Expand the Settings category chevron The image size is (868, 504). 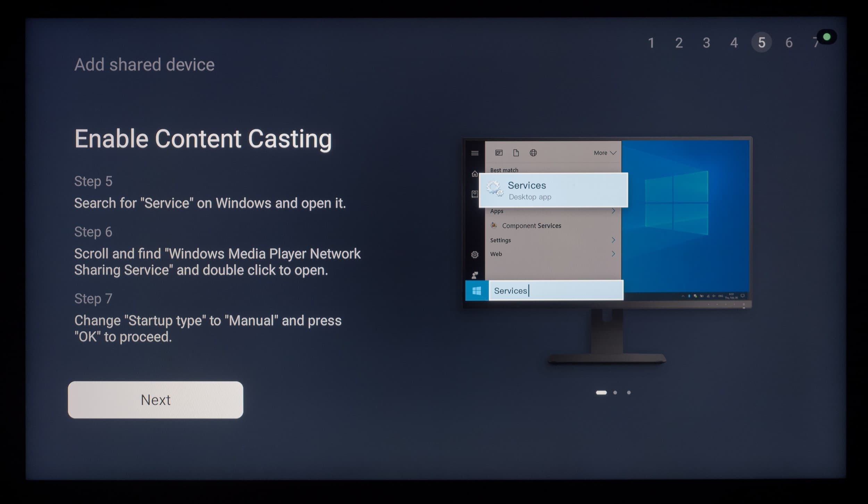(613, 240)
